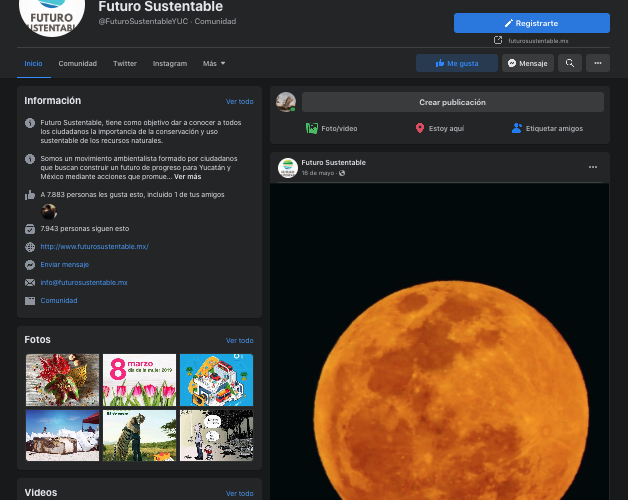Click the thumbs-up likes icon in Información
628x500 pixels.
(x=30, y=195)
